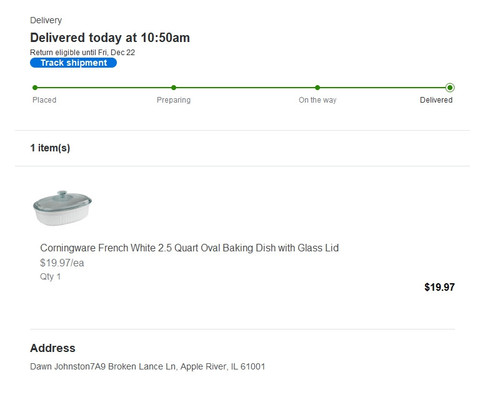This screenshot has height=414, width=500.
Task: Select the On the way marker dot
Action: click(x=317, y=88)
